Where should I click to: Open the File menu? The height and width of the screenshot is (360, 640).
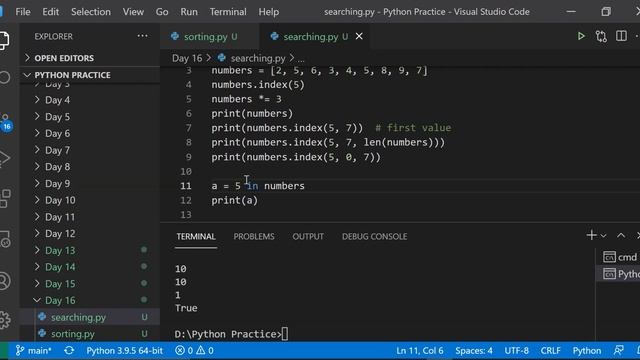pos(23,12)
